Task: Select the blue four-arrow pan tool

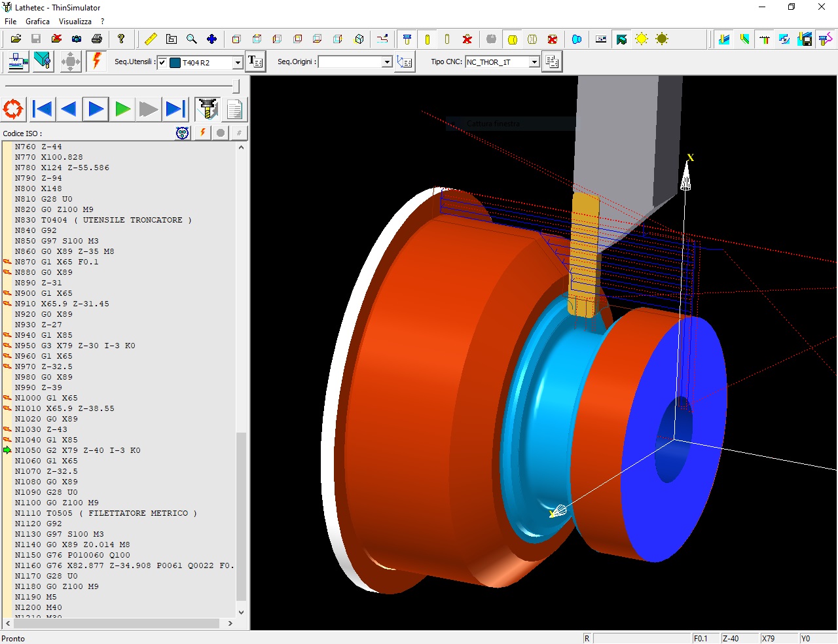Action: click(211, 39)
